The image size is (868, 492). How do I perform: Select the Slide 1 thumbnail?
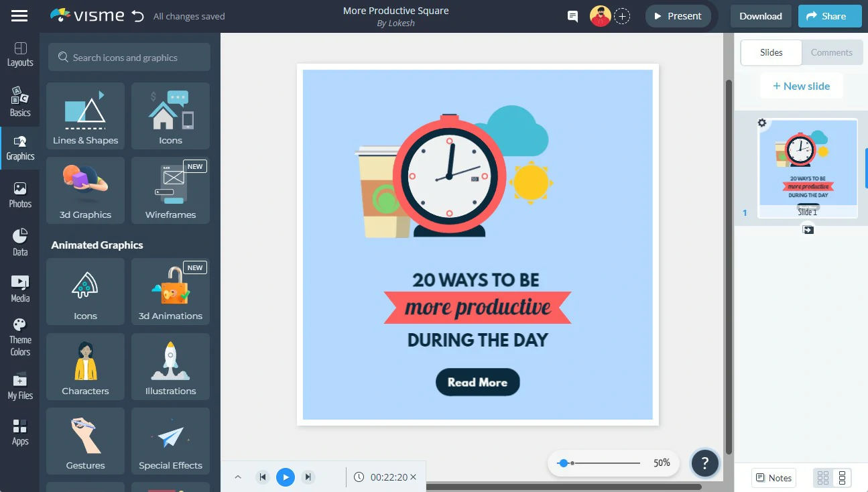click(x=808, y=168)
